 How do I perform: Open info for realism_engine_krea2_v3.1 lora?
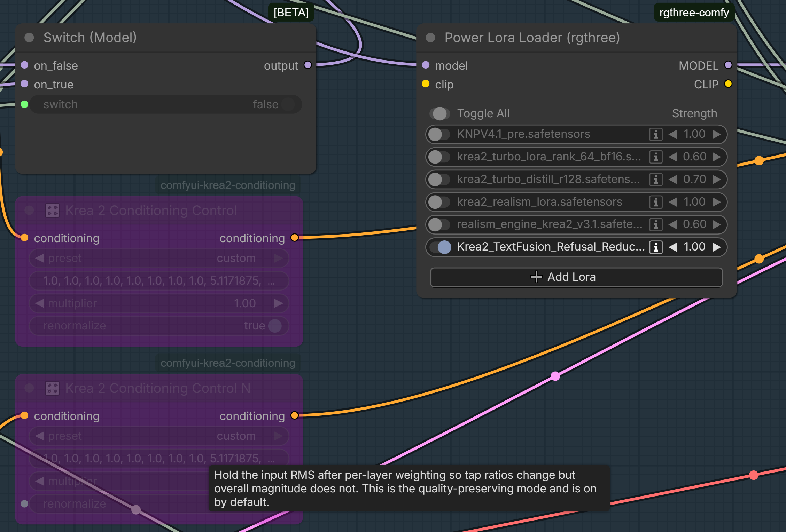coord(655,224)
